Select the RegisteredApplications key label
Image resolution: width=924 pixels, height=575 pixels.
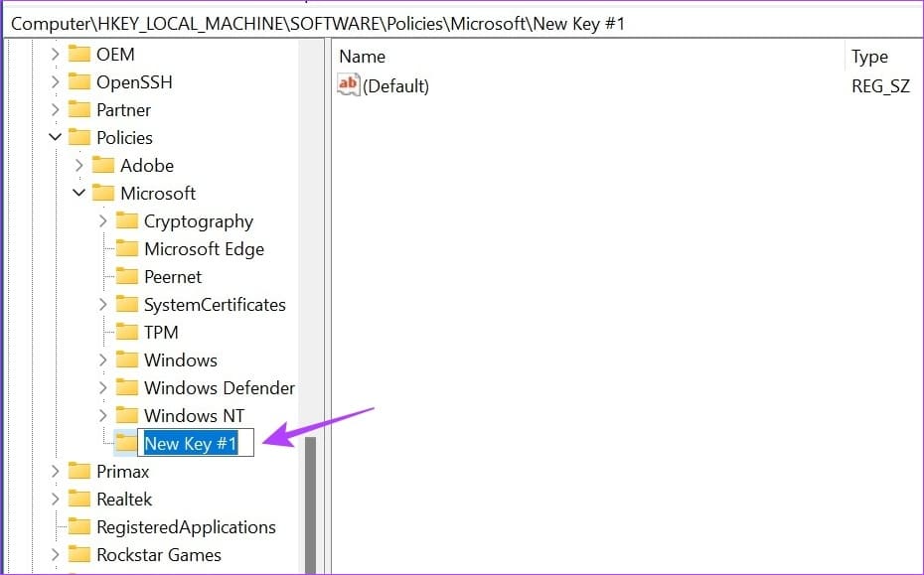(186, 526)
